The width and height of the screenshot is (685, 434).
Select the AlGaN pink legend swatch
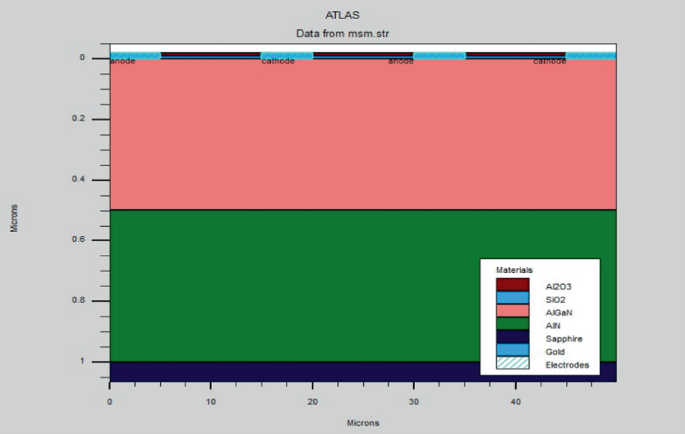512,311
